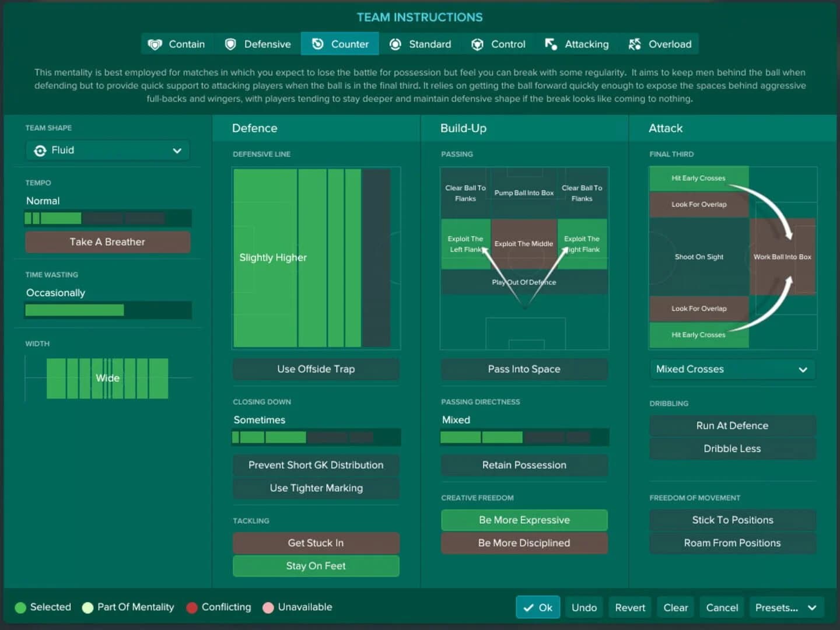Select the Control mentality tab
The height and width of the screenshot is (630, 840).
click(499, 44)
